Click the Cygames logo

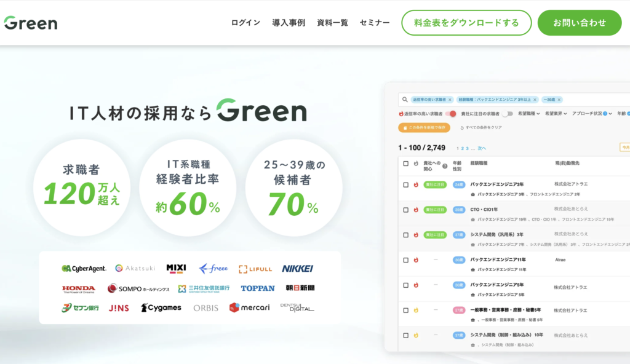pyautogui.click(x=161, y=308)
